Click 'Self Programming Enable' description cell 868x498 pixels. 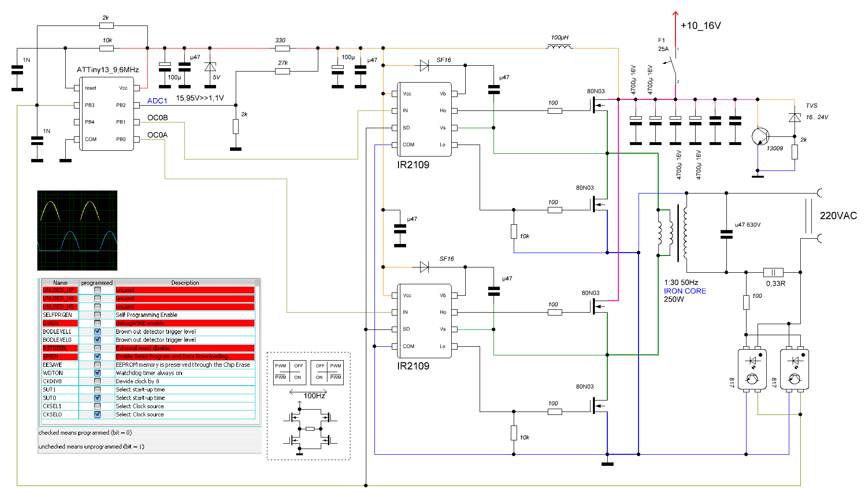(x=185, y=315)
